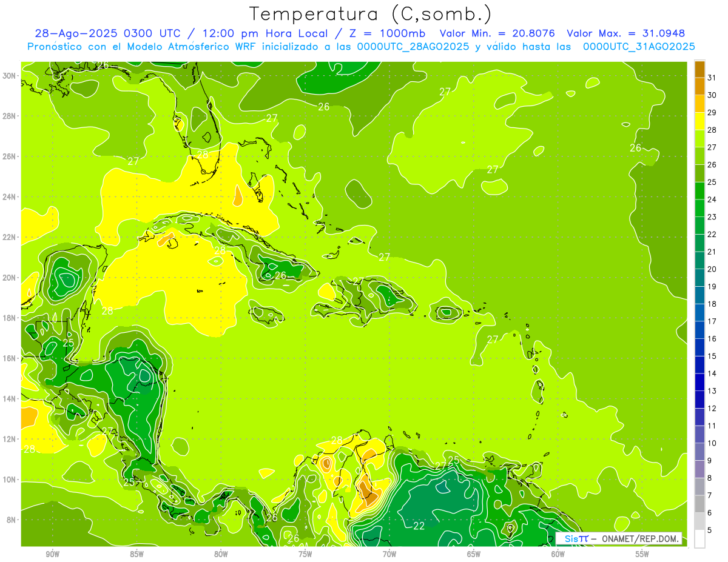The height and width of the screenshot is (562, 728).
Task: Click the "0000UTC_31AGO2025" valid-until time
Action: (638, 46)
